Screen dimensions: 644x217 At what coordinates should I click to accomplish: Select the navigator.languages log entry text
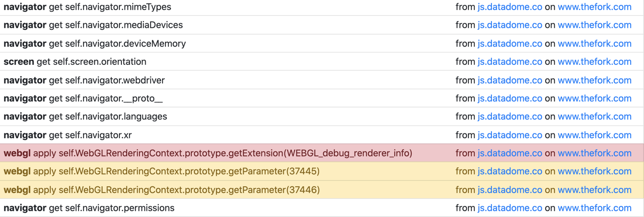[85, 117]
